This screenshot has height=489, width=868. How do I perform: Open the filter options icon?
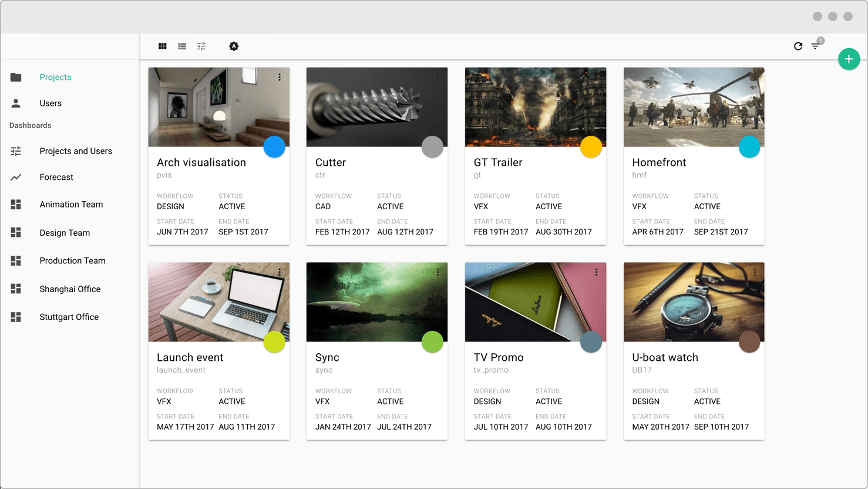816,46
